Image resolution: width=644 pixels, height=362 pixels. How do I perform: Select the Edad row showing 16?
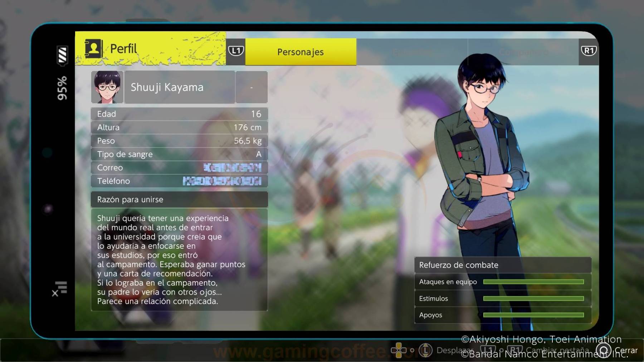coord(179,114)
